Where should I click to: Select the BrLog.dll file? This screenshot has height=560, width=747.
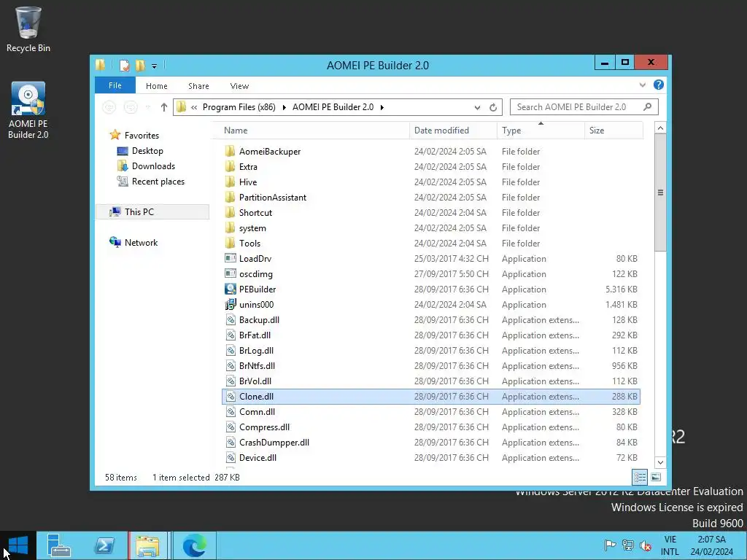pyautogui.click(x=431, y=351)
